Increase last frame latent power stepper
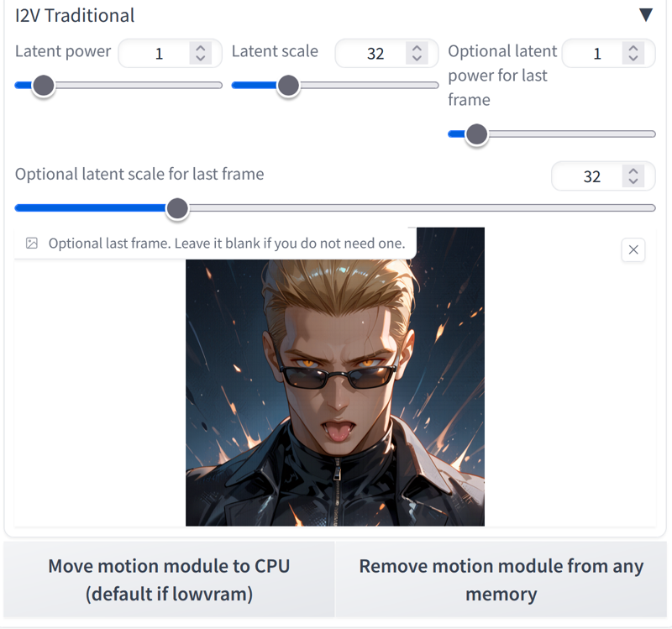 633,48
